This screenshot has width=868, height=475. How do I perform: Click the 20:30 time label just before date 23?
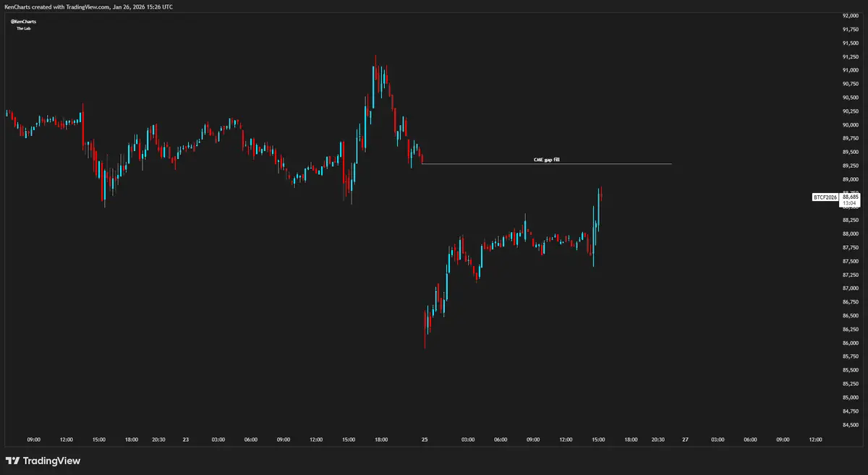(158, 439)
